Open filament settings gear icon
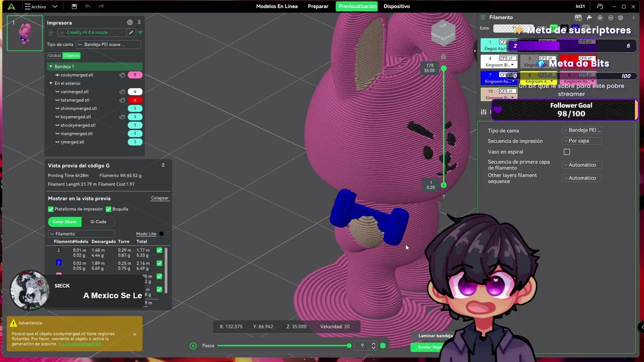This screenshot has height=362, width=644. click(620, 18)
